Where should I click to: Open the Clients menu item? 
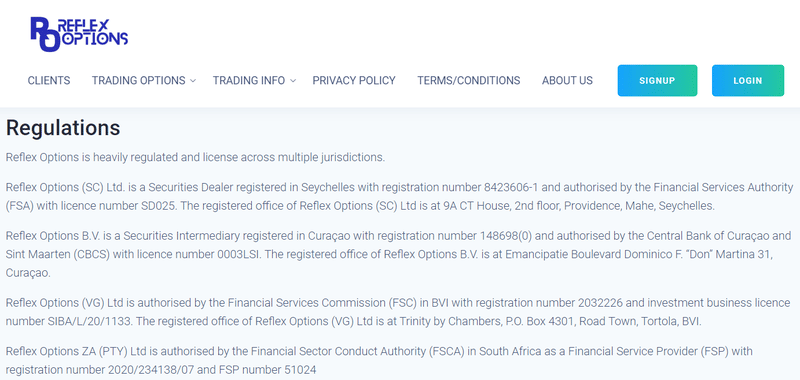(49, 81)
